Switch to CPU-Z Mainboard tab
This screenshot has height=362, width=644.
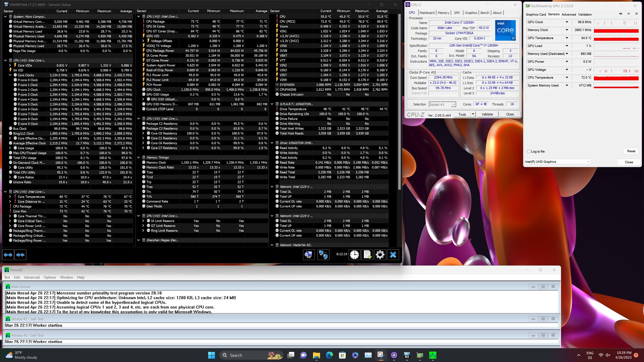427,13
